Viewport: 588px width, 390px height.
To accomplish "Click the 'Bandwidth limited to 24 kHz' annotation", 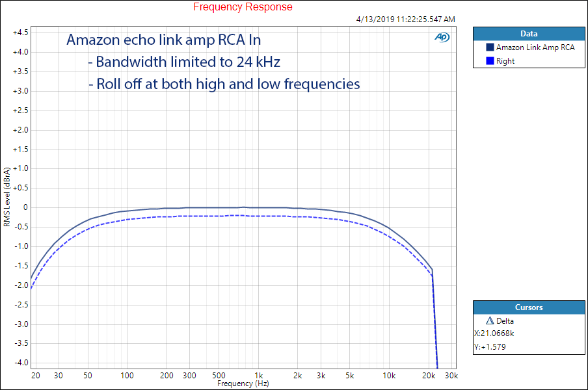I will point(184,62).
